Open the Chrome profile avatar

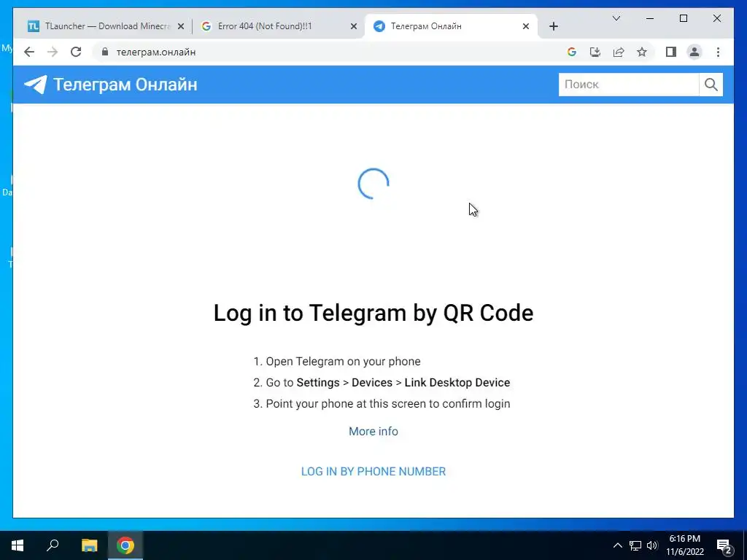pos(694,52)
